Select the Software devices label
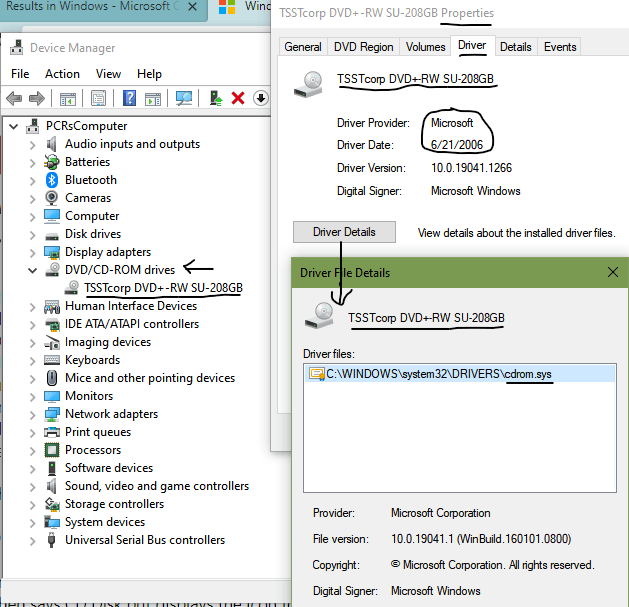629x607 pixels. pyautogui.click(x=109, y=468)
